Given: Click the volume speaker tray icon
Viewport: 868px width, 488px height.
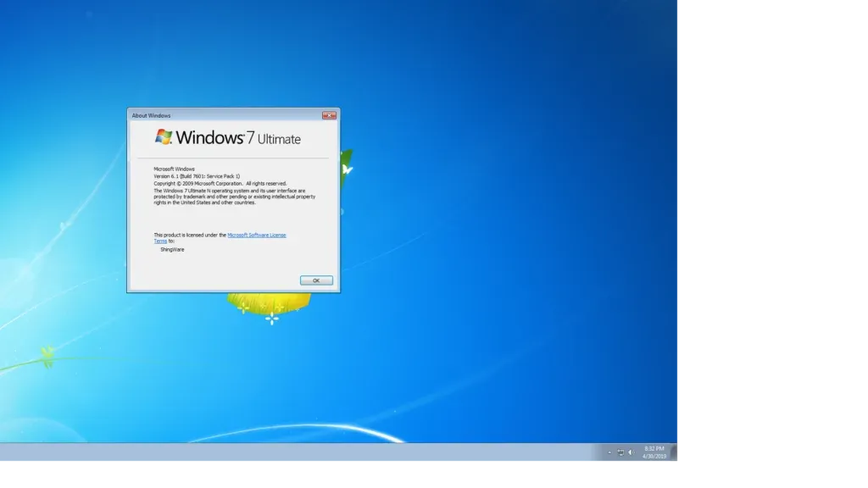Looking at the screenshot, I should pos(631,452).
